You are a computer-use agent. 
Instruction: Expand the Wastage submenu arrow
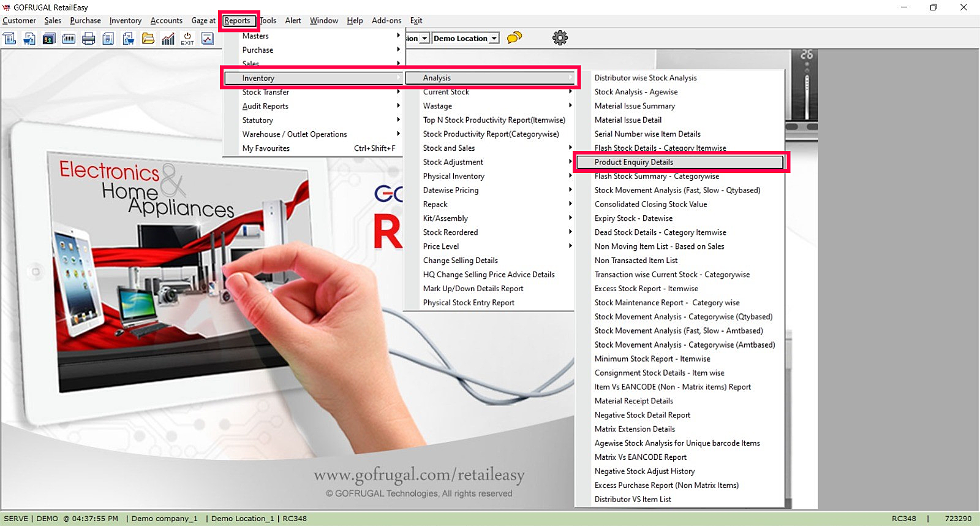click(x=570, y=106)
